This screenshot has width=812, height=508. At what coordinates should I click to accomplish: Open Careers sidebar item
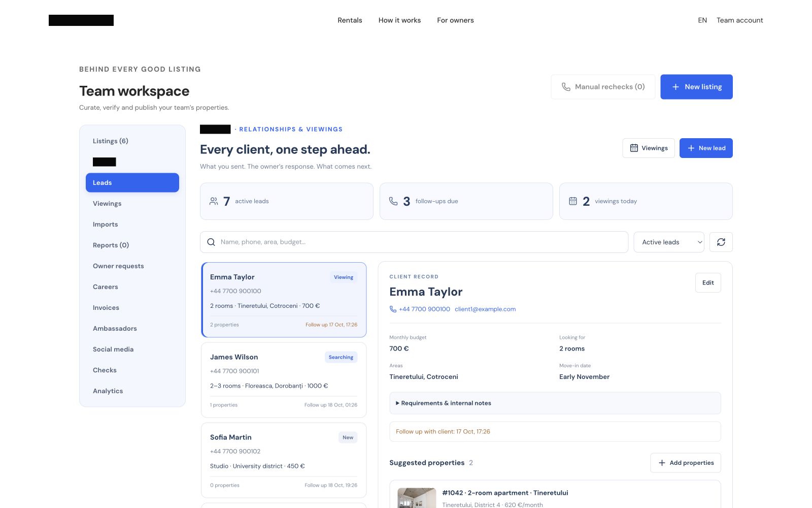tap(132, 287)
